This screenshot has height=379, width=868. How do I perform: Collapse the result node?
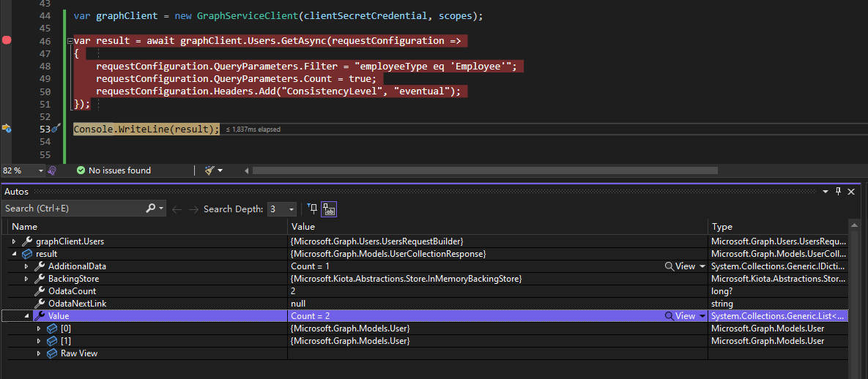pos(15,254)
